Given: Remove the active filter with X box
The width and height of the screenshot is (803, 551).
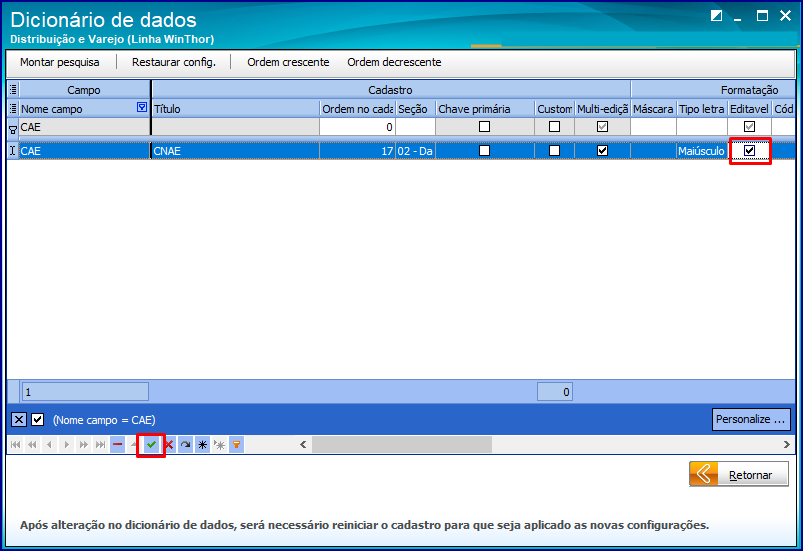Looking at the screenshot, I should coord(19,420).
